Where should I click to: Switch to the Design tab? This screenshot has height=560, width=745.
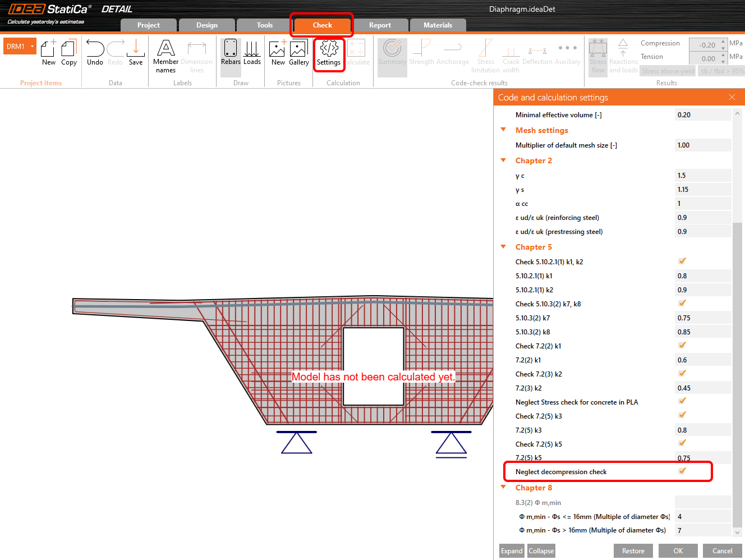pyautogui.click(x=206, y=25)
